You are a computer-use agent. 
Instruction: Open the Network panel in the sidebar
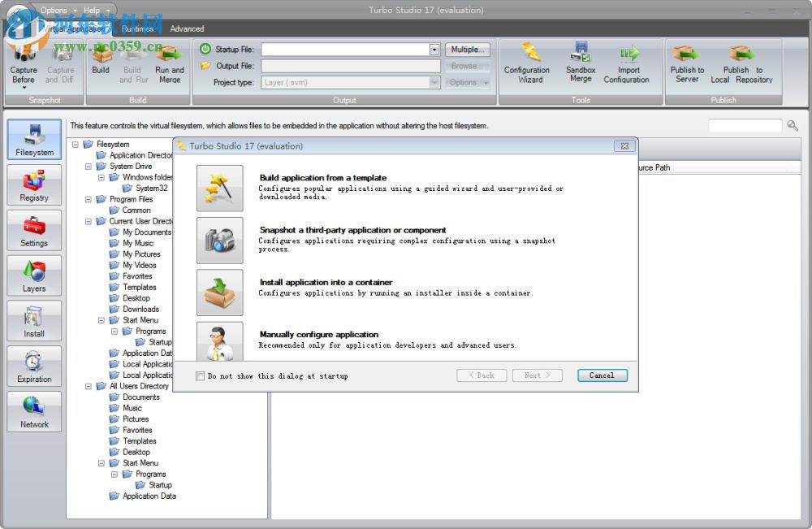34,411
